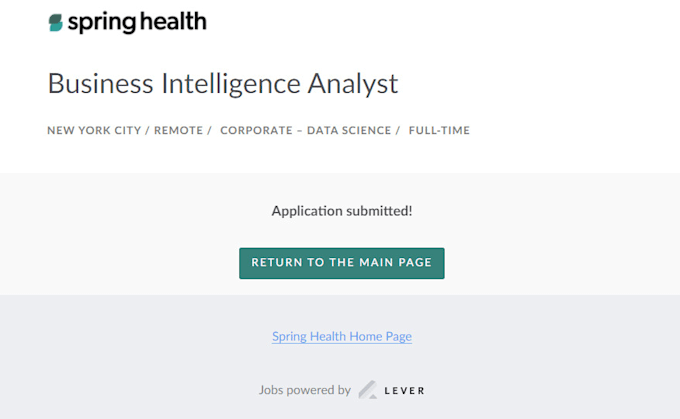680x419 pixels.
Task: Click the DATA SCIENCE team label
Action: [x=349, y=131]
